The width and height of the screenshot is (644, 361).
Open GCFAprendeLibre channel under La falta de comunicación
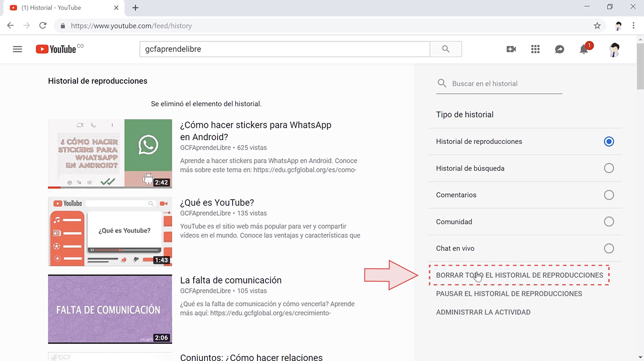pos(205,291)
